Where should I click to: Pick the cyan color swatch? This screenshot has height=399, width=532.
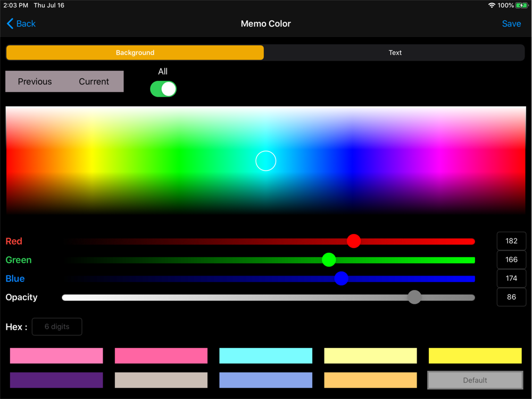[x=265, y=356]
